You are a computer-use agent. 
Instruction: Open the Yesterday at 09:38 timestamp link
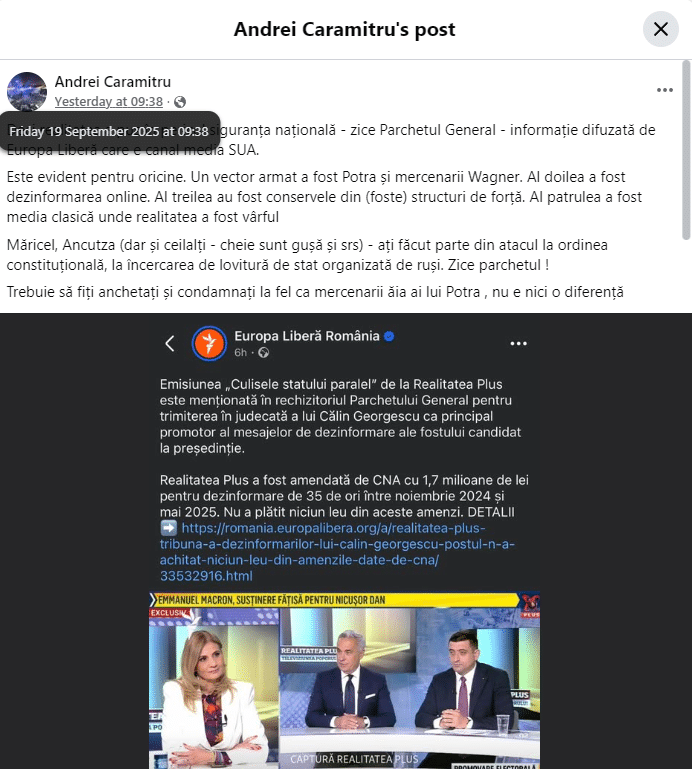(108, 102)
